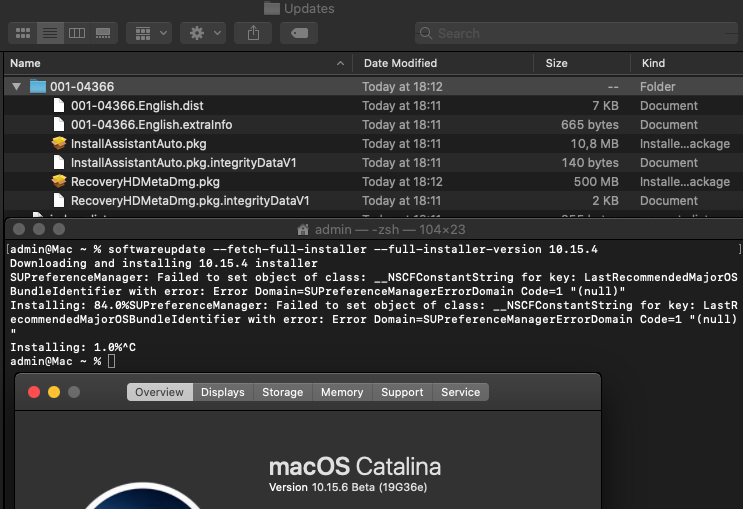Open the Displays tab

tap(223, 392)
